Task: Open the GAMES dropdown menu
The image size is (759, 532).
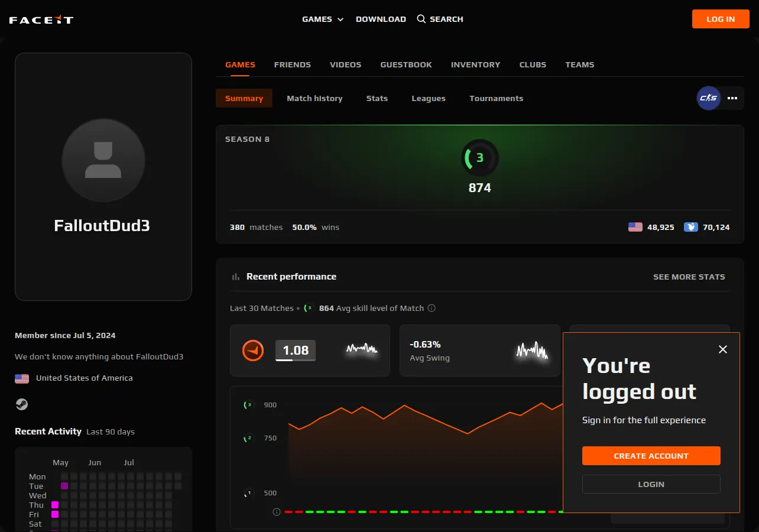Action: click(x=323, y=19)
